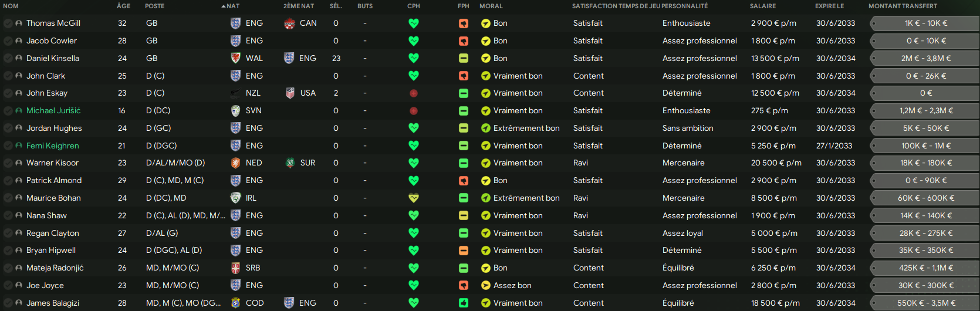This screenshot has width=980, height=311.
Task: Open Regan Clayton's player profile
Action: [x=53, y=233]
